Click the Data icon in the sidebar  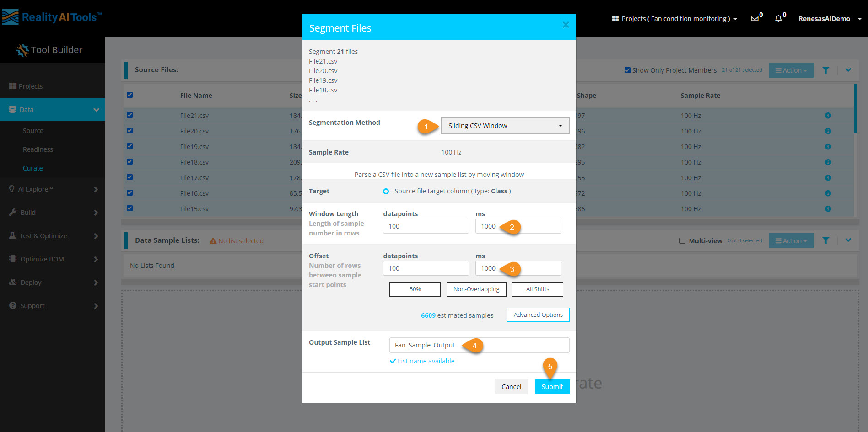click(x=12, y=109)
